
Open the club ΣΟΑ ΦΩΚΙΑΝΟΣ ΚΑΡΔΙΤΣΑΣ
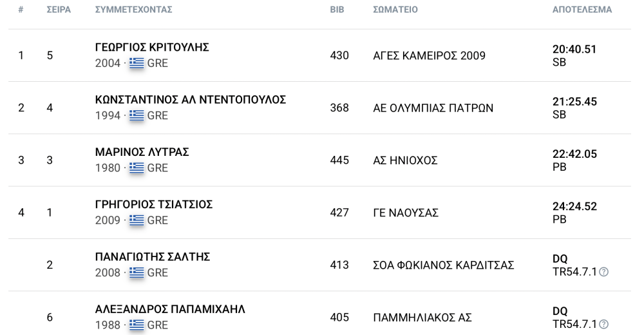pyautogui.click(x=444, y=265)
